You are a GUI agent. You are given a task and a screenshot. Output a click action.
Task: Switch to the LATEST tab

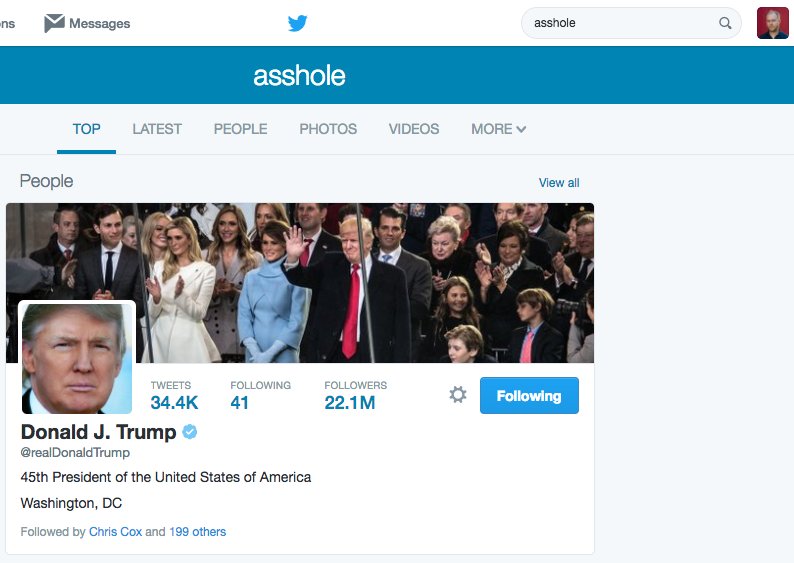tap(157, 129)
